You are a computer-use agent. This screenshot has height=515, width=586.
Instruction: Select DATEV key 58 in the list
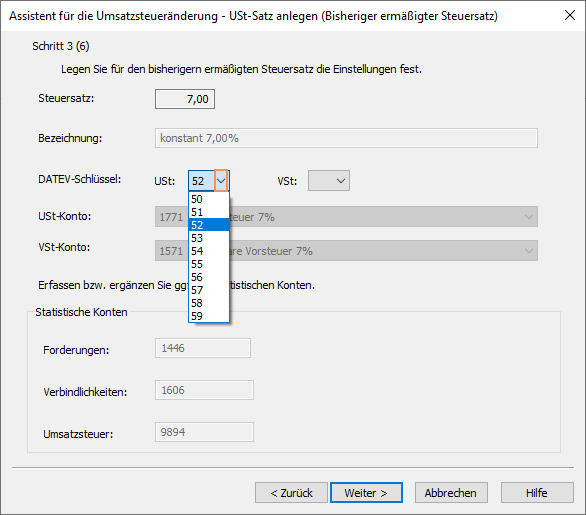pyautogui.click(x=209, y=303)
